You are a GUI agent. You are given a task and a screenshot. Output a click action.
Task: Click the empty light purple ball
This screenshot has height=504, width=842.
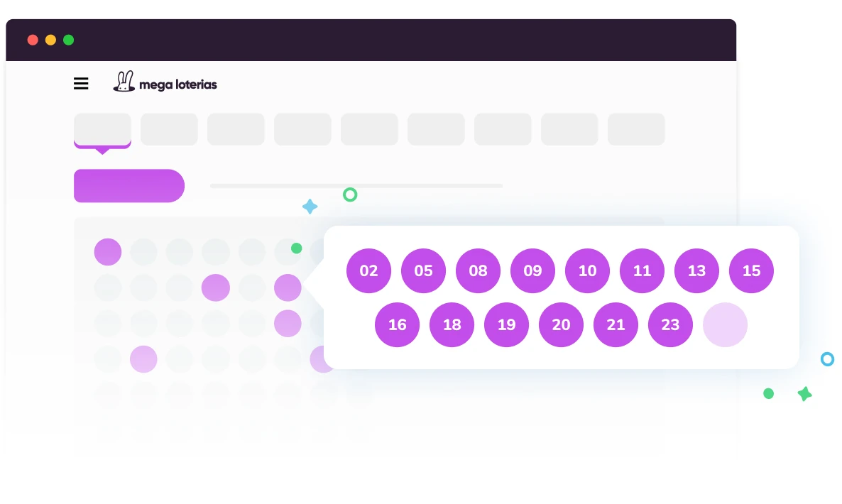point(725,324)
